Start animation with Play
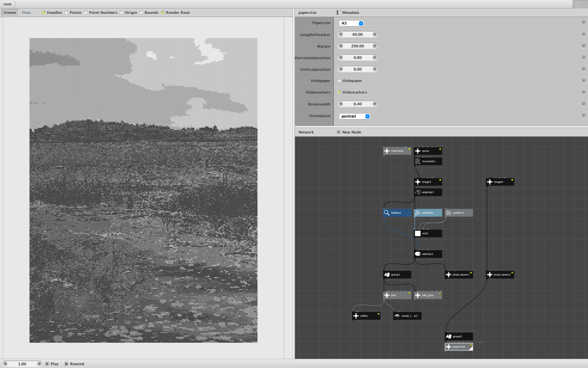Screen dimensions: 588x368 tap(52, 363)
